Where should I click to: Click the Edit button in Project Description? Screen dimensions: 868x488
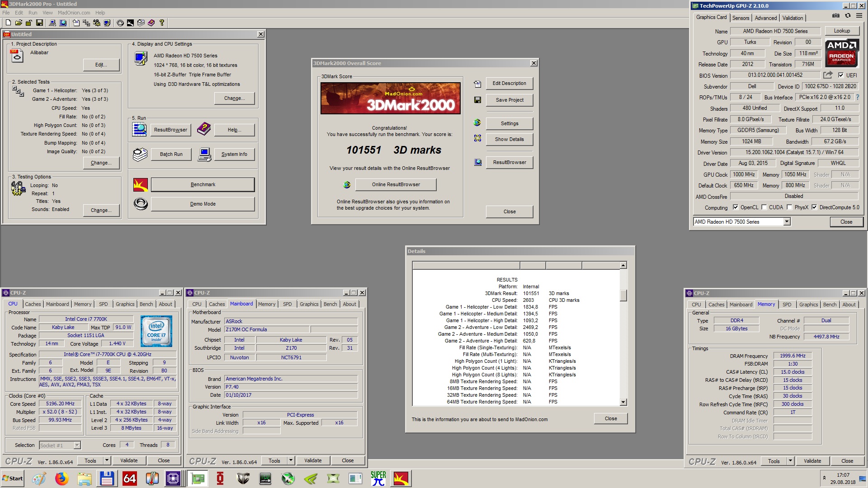tap(101, 65)
